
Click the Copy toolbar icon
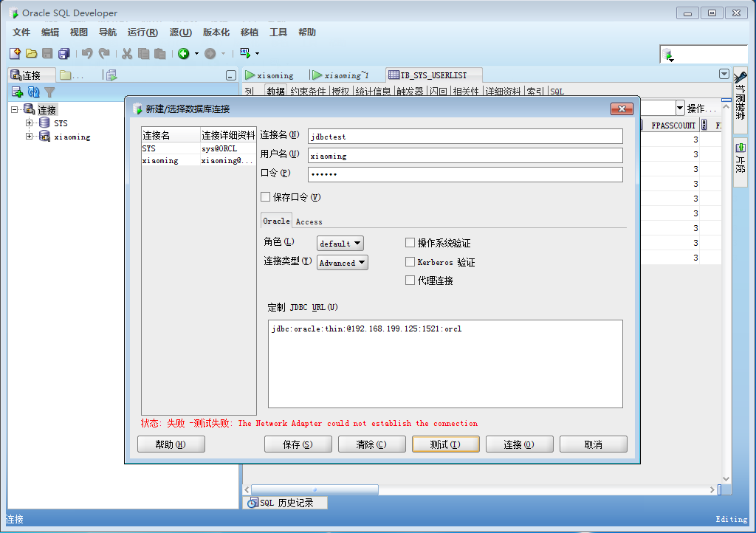[x=143, y=53]
